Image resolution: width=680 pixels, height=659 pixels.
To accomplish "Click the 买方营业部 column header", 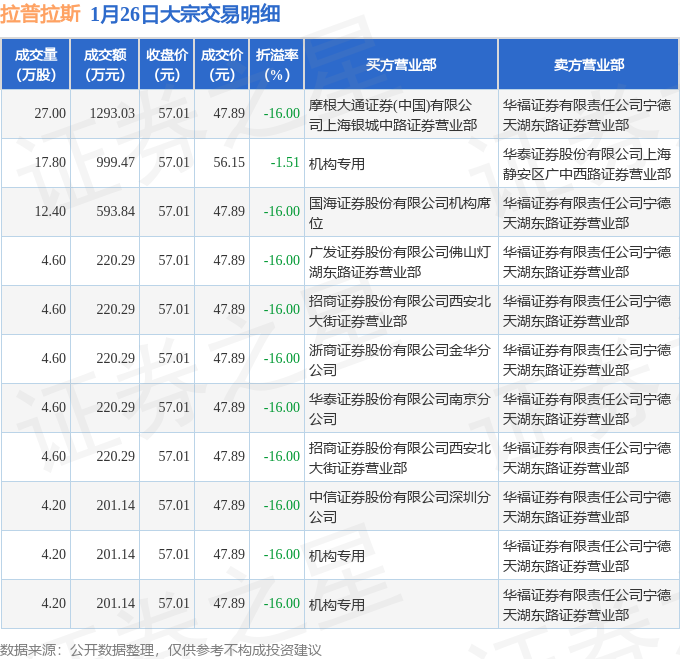I will click(x=400, y=64).
